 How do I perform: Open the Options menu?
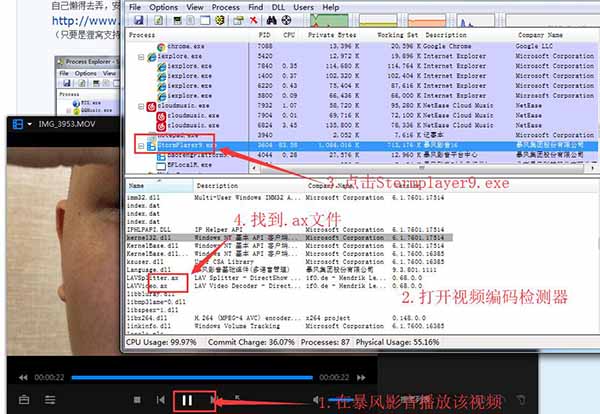tap(163, 7)
